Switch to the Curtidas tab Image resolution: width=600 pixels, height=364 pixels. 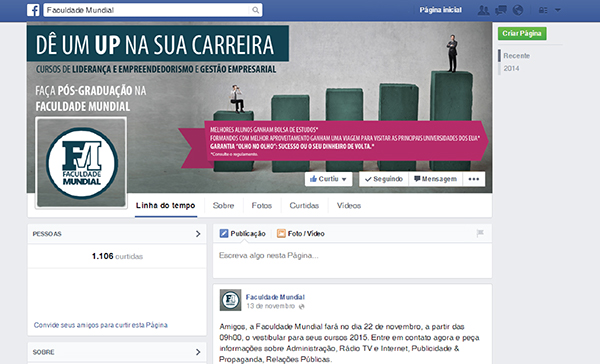pos(304,206)
